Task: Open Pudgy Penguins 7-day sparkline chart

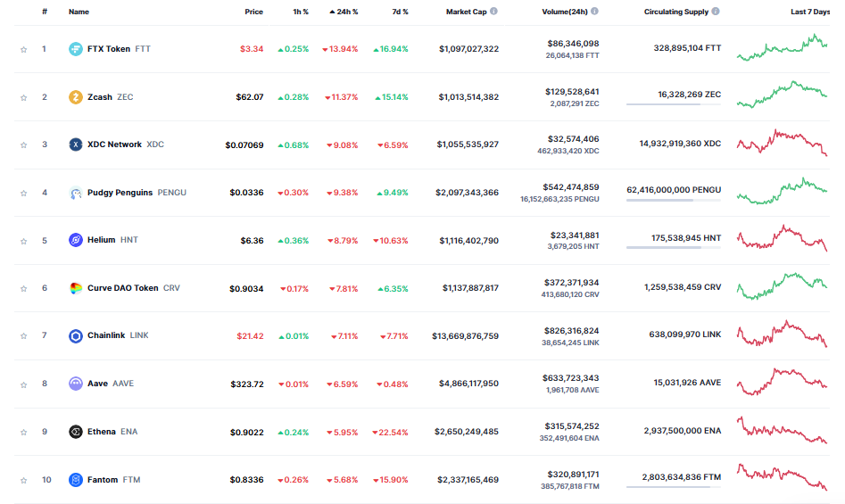Action: 782,191
